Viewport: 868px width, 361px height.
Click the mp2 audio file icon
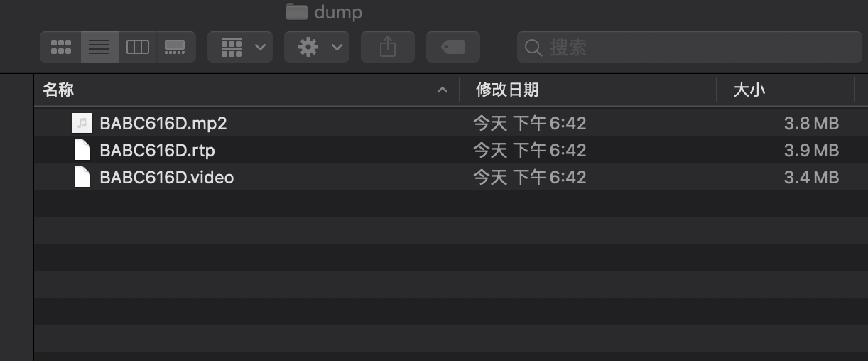[x=82, y=124]
